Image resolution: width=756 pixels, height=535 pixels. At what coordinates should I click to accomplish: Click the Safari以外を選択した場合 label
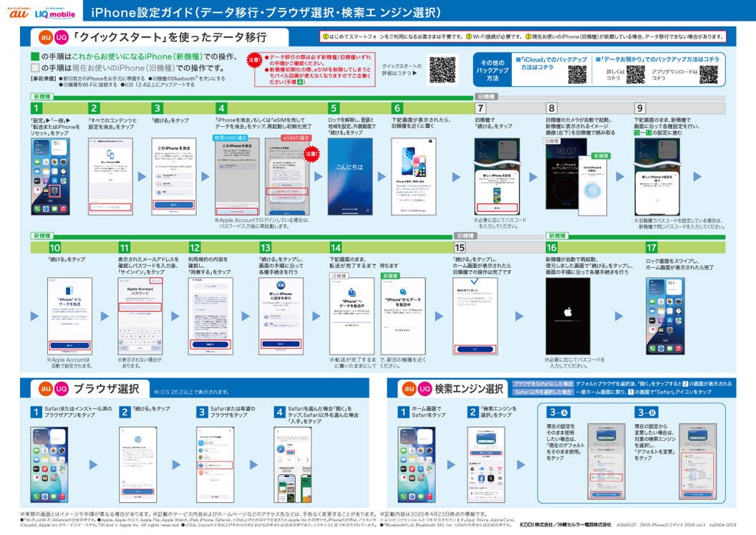(x=543, y=392)
